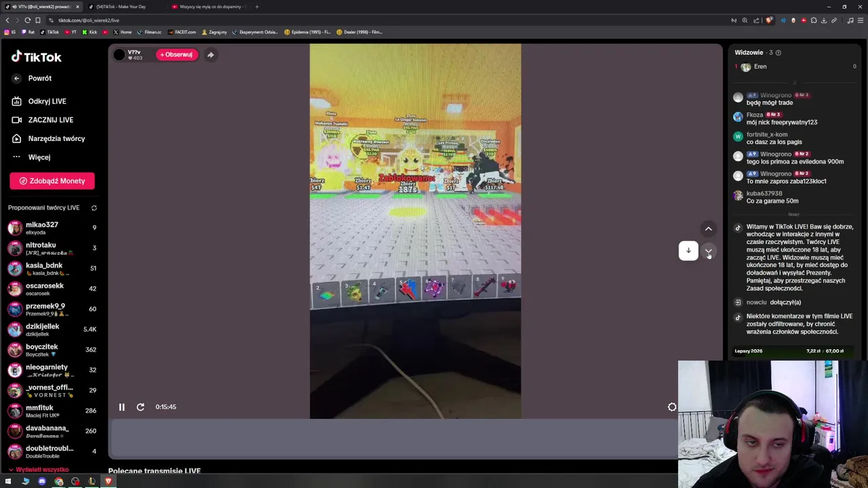Open davabanana_'s live stream
Viewport: 868px width, 488px height.
pos(52,431)
